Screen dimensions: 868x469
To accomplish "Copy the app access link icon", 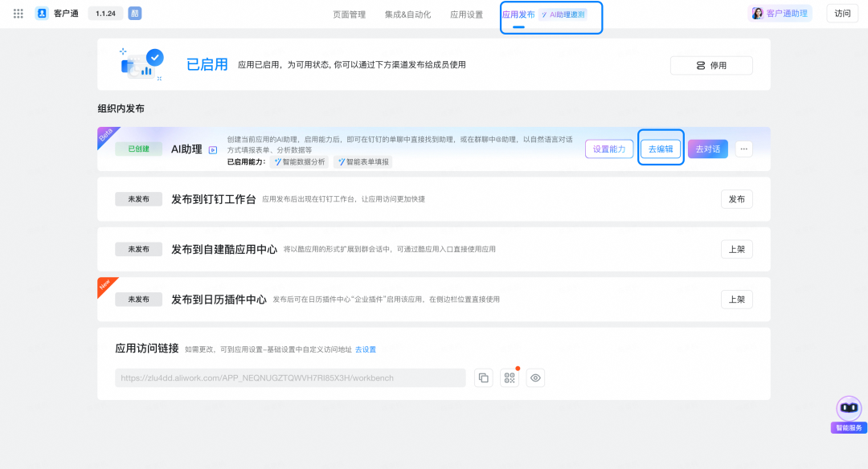I will pyautogui.click(x=483, y=377).
